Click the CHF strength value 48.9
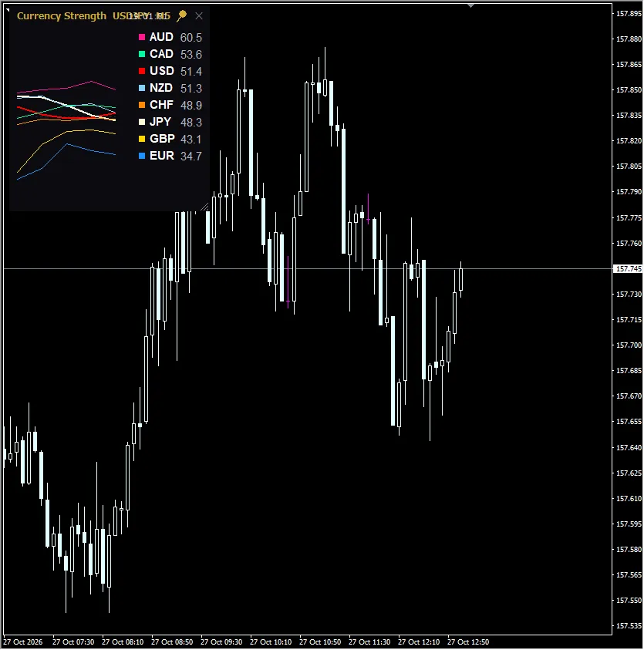644x650 pixels. click(191, 106)
